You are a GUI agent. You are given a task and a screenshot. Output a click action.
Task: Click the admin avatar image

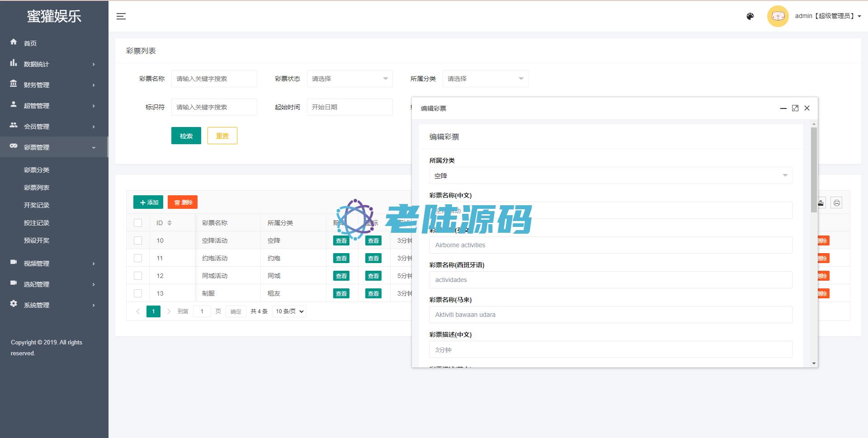(778, 16)
